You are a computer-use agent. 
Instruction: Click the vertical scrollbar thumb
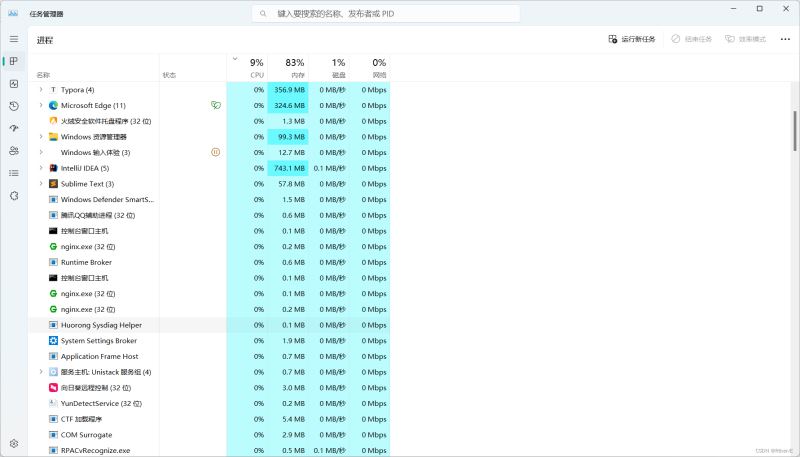tap(795, 131)
